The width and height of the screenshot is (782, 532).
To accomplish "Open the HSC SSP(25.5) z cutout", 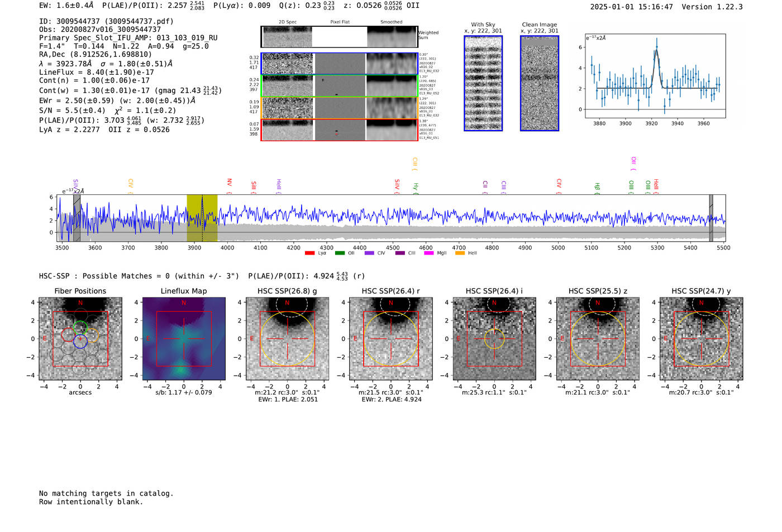I will pos(598,338).
